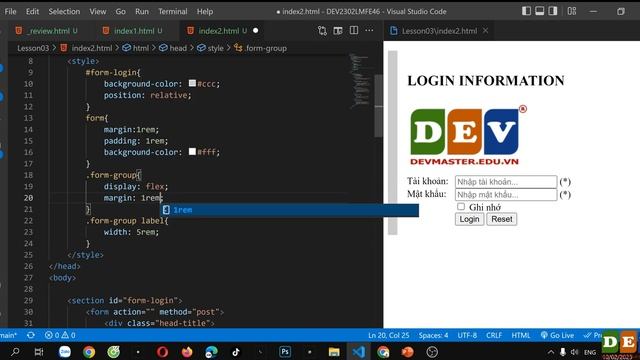
Task: Open preview to the side icon
Action: (338, 31)
